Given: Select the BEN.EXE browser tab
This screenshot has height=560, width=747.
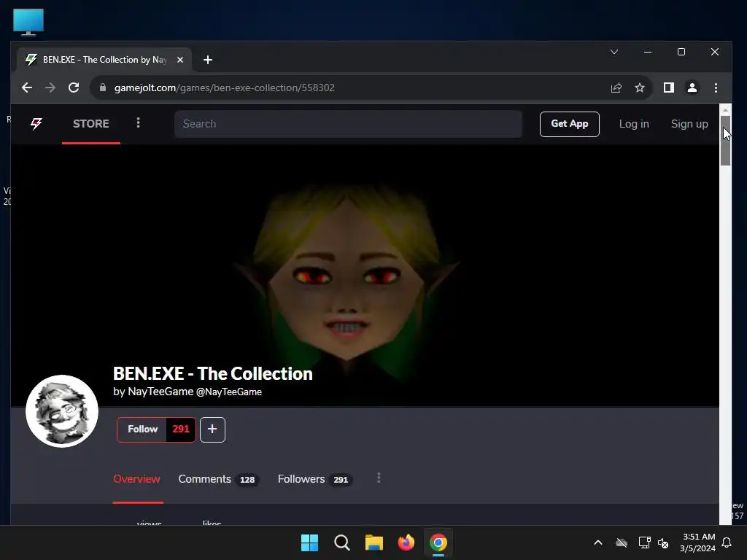Looking at the screenshot, I should (105, 60).
